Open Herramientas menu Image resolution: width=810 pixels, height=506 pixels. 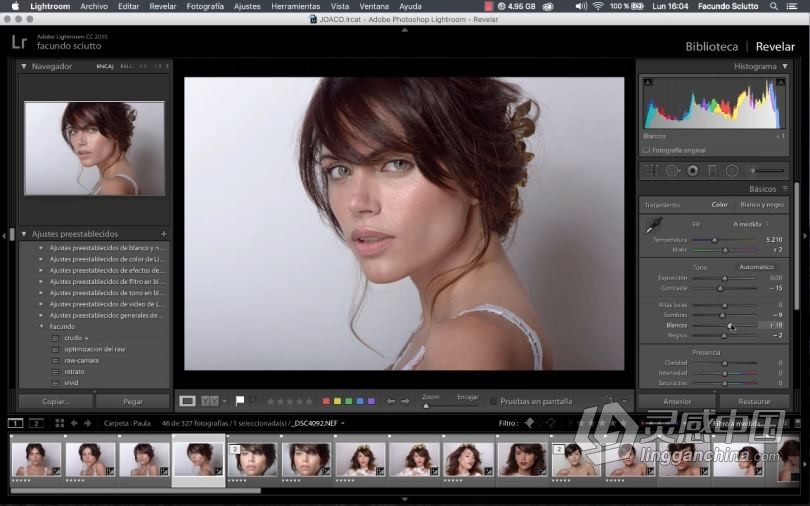pos(296,6)
